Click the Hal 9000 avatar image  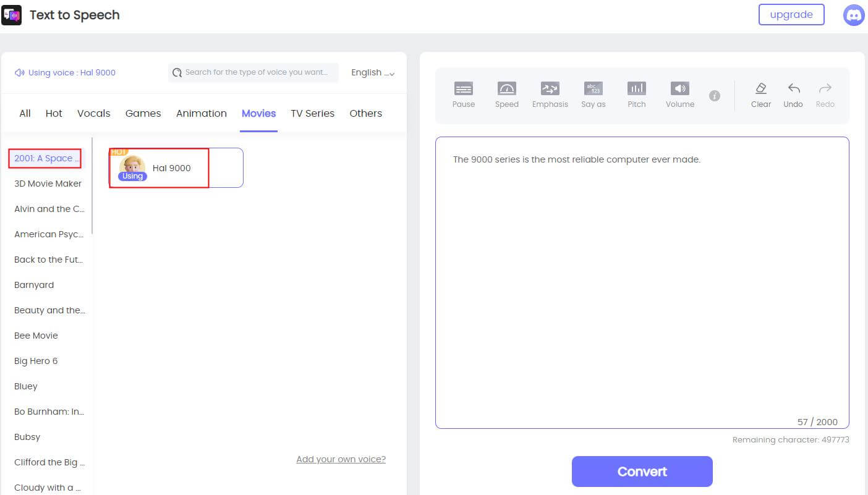click(132, 167)
